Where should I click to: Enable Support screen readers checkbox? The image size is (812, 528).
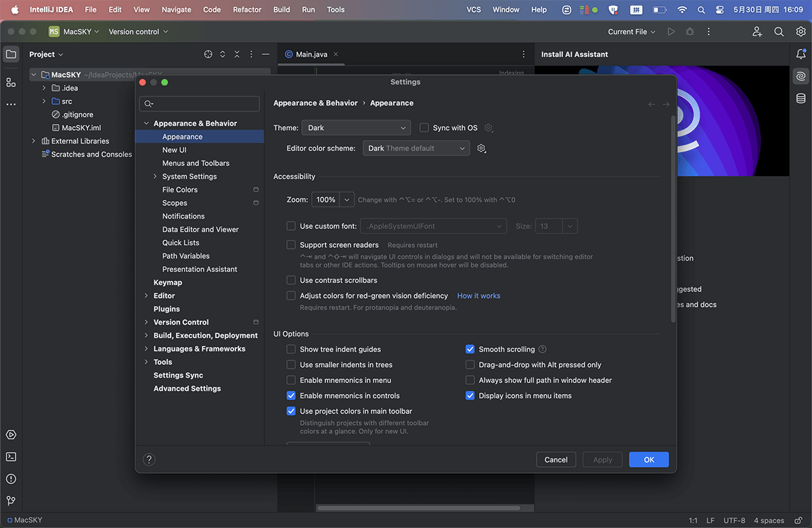[291, 245]
